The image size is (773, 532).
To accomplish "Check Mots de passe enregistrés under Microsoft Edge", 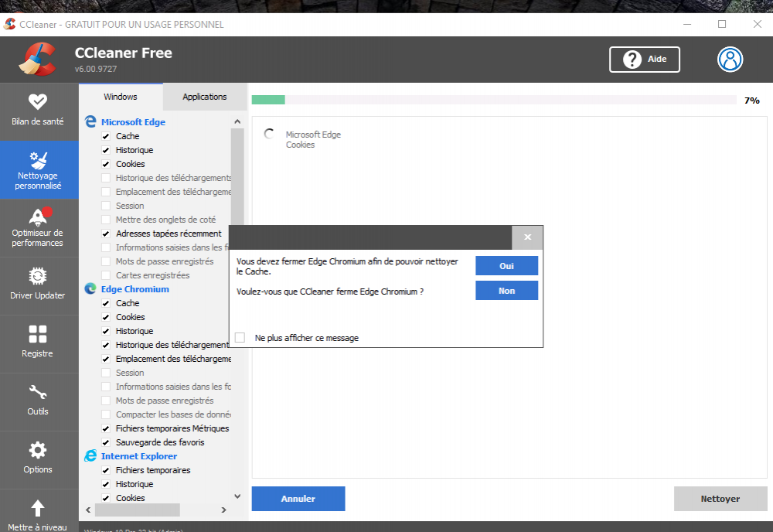I will pyautogui.click(x=105, y=261).
